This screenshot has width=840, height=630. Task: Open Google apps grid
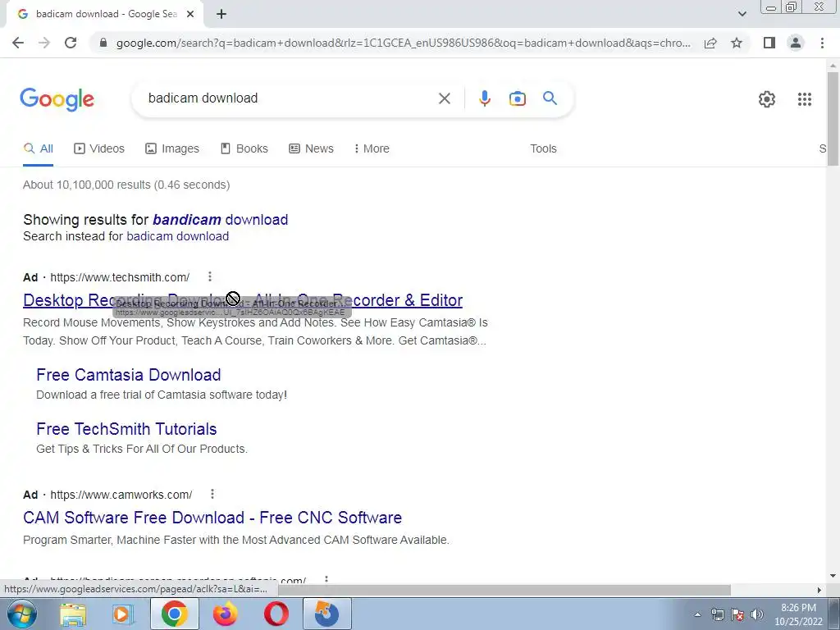click(804, 99)
